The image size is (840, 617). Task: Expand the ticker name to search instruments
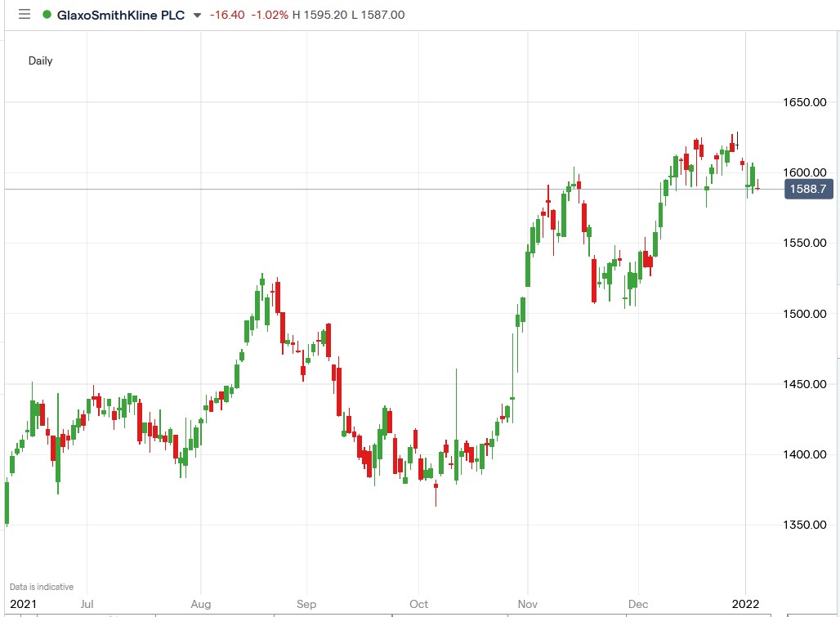120,15
